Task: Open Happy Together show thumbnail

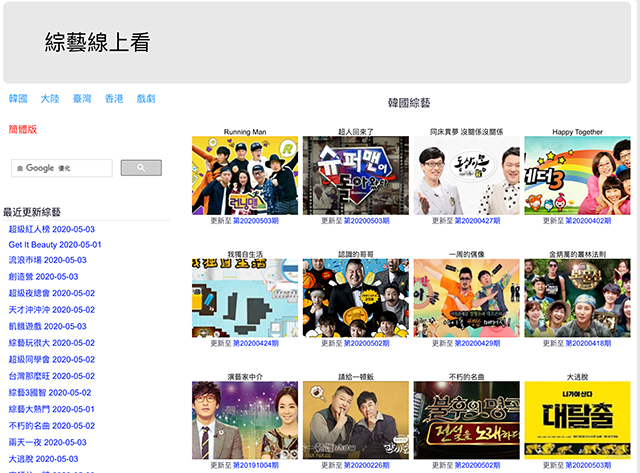Action: [x=577, y=175]
